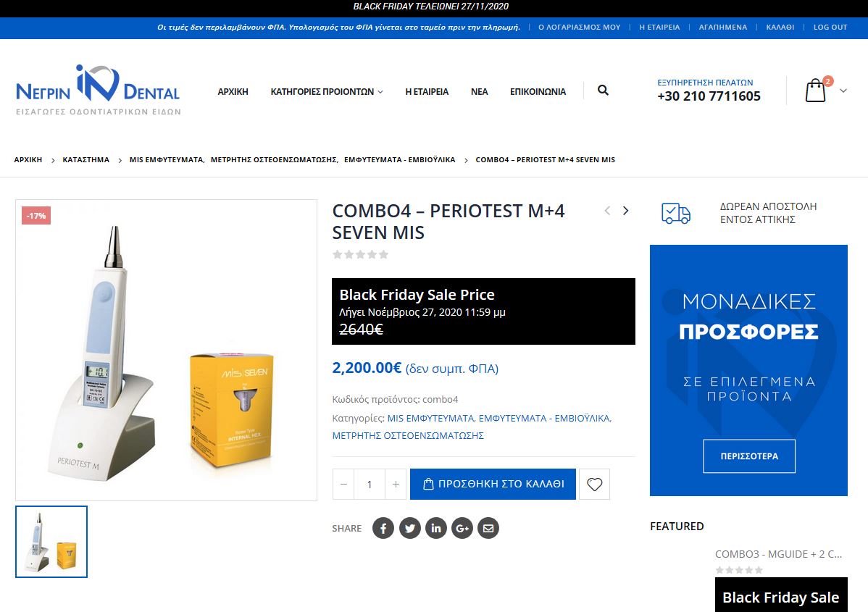Increase quantity with plus button
868x612 pixels.
[x=396, y=485]
